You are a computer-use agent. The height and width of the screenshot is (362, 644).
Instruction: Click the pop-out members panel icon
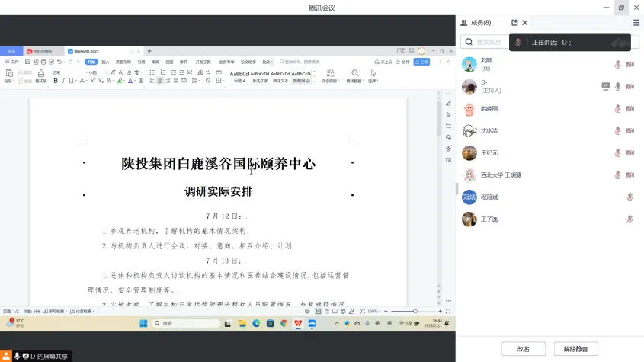[x=514, y=23]
